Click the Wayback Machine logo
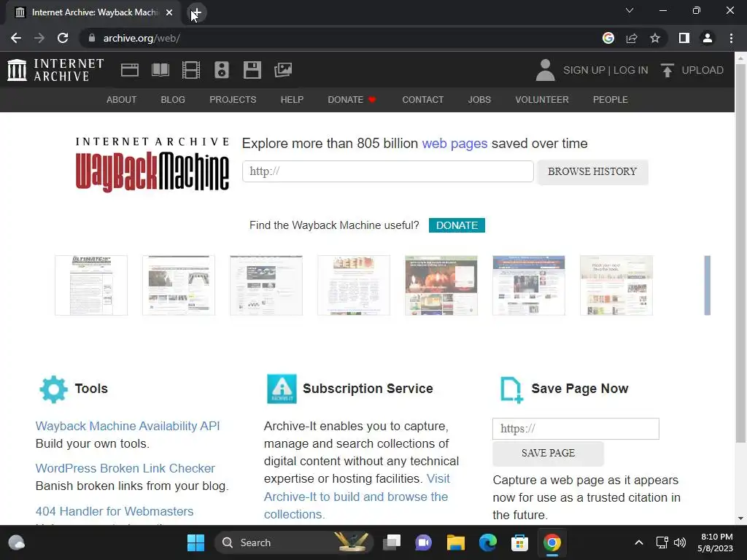Viewport: 747px width, 560px height. (152, 165)
